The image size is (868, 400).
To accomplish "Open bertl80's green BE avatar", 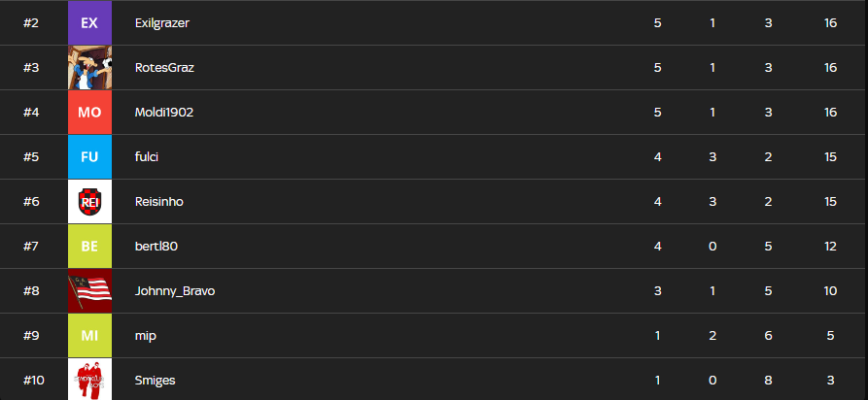I will click(x=89, y=246).
